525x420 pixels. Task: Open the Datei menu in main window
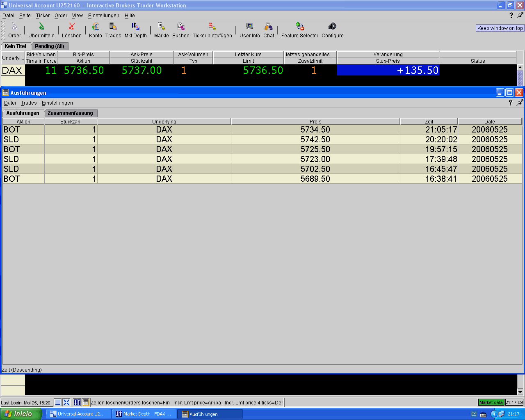[x=8, y=16]
